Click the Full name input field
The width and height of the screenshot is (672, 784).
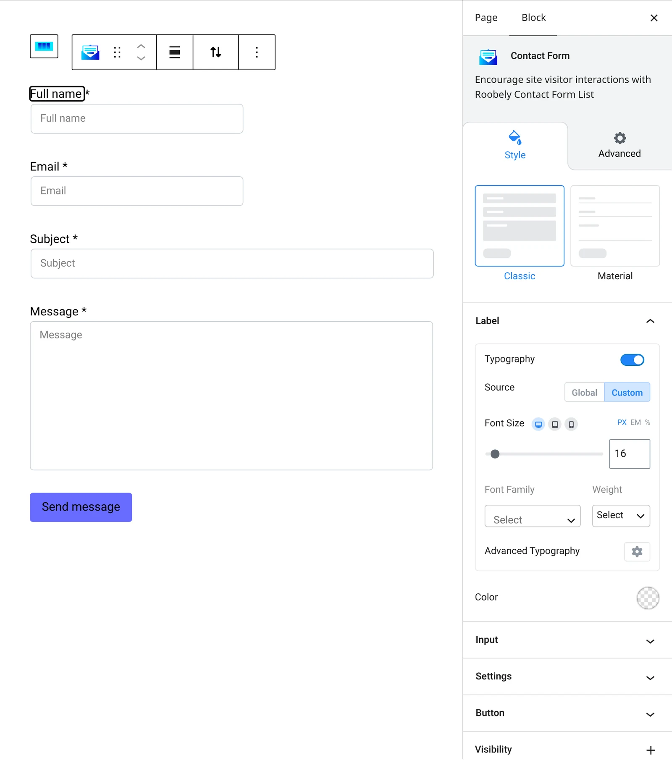(x=137, y=119)
